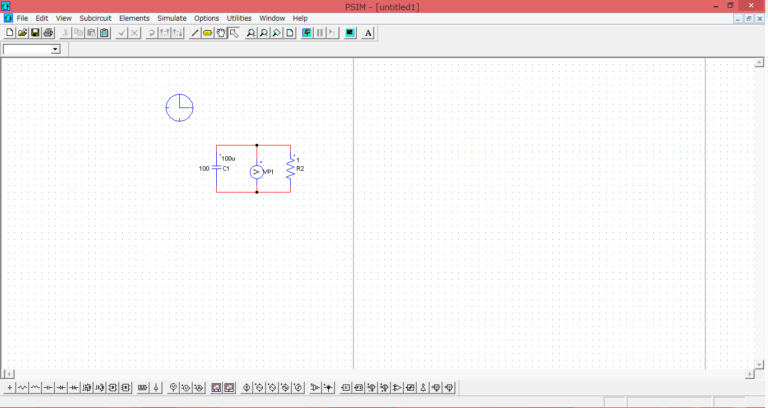Screen dimensions: 768x408
Task: Select the Hand pan tool icon
Action: tap(220, 33)
